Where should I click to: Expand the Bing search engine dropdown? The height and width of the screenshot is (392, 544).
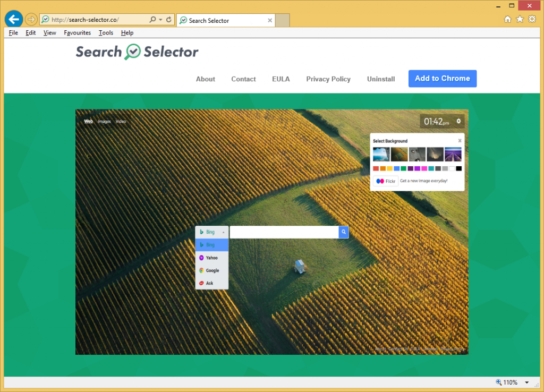tap(211, 232)
